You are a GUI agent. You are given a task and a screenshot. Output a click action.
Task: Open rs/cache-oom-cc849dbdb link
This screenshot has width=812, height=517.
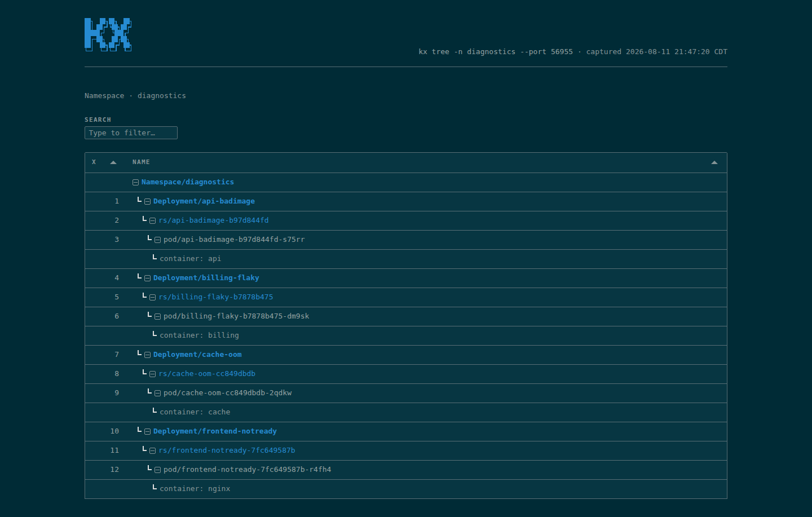(207, 374)
